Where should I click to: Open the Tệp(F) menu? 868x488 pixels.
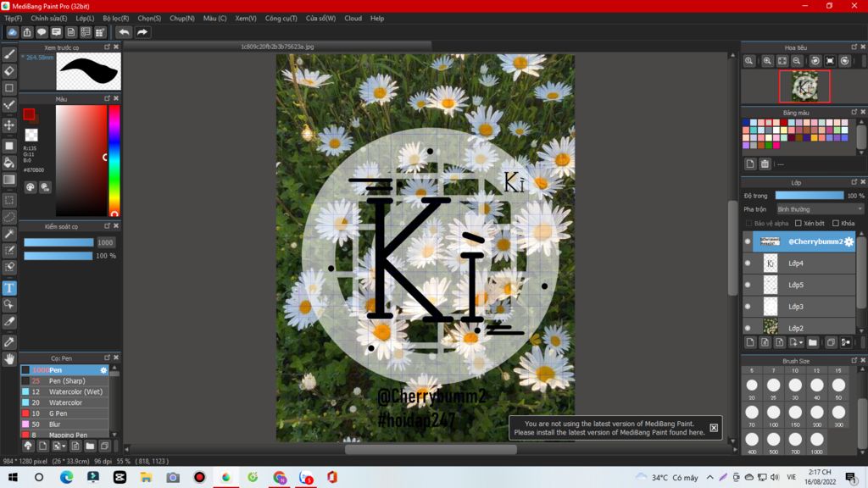click(x=14, y=19)
